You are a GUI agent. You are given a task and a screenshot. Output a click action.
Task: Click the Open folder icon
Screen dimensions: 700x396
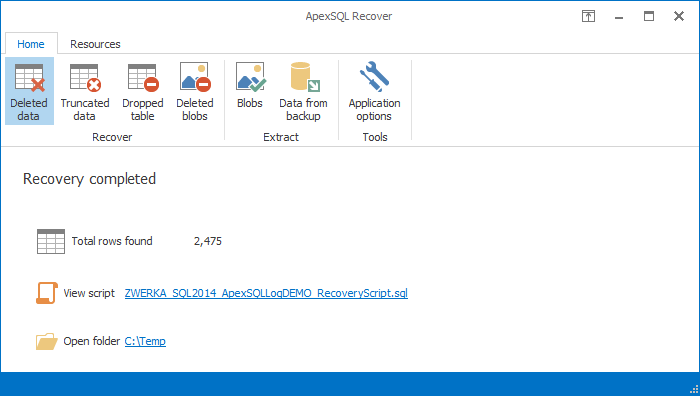47,341
